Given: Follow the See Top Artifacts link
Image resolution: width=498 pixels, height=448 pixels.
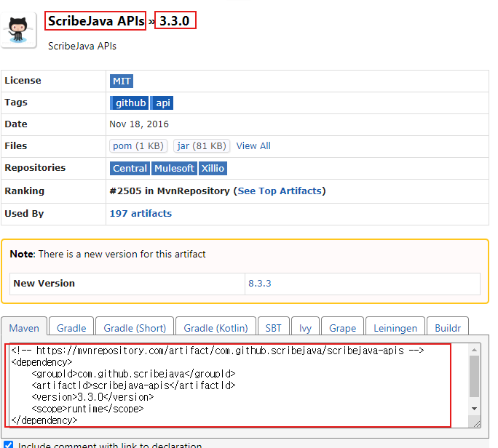Looking at the screenshot, I should click(280, 191).
